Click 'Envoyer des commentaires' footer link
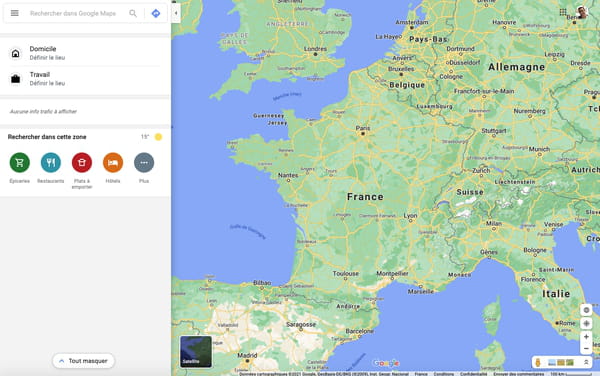 pyautogui.click(x=518, y=374)
